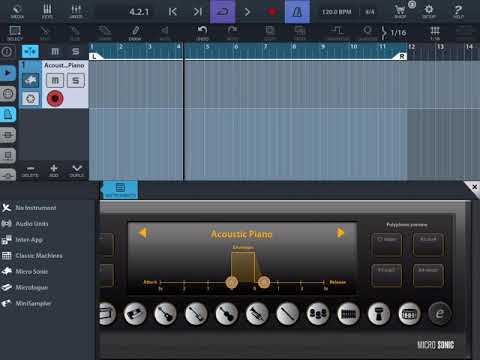Image resolution: width=480 pixels, height=360 pixels.
Task: Select the mallet xylophone category button
Action: point(348,313)
